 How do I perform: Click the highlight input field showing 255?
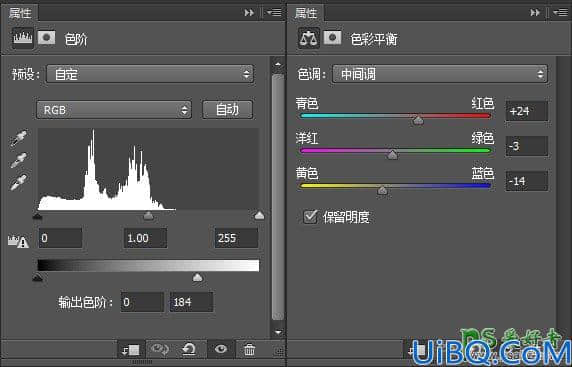[236, 238]
